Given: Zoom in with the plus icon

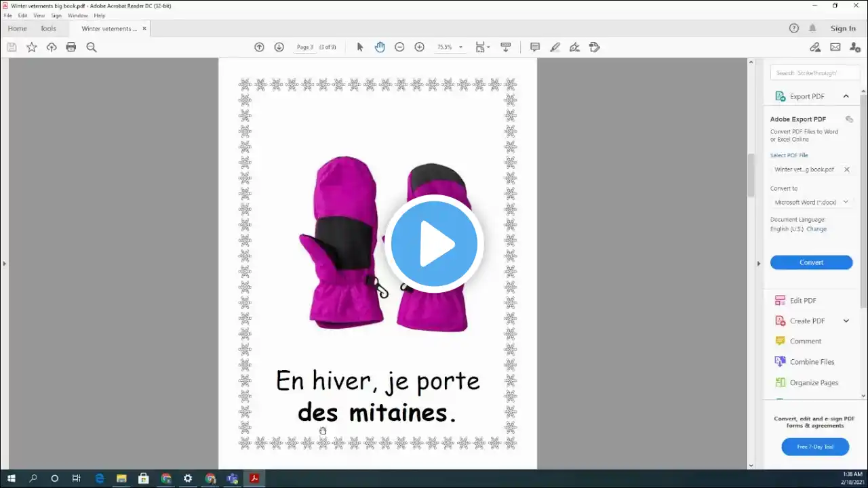Looking at the screenshot, I should [x=419, y=47].
